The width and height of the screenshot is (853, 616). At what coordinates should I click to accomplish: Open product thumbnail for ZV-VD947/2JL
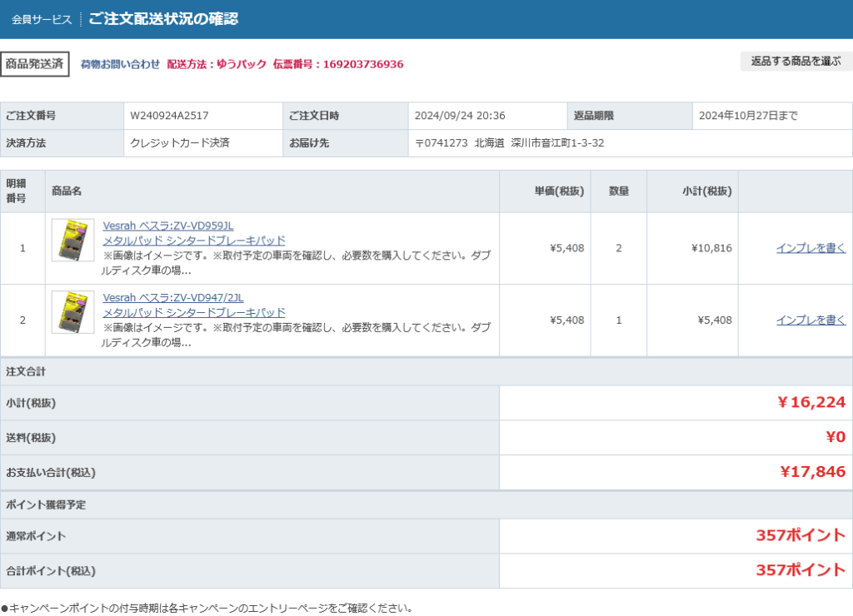coord(72,312)
